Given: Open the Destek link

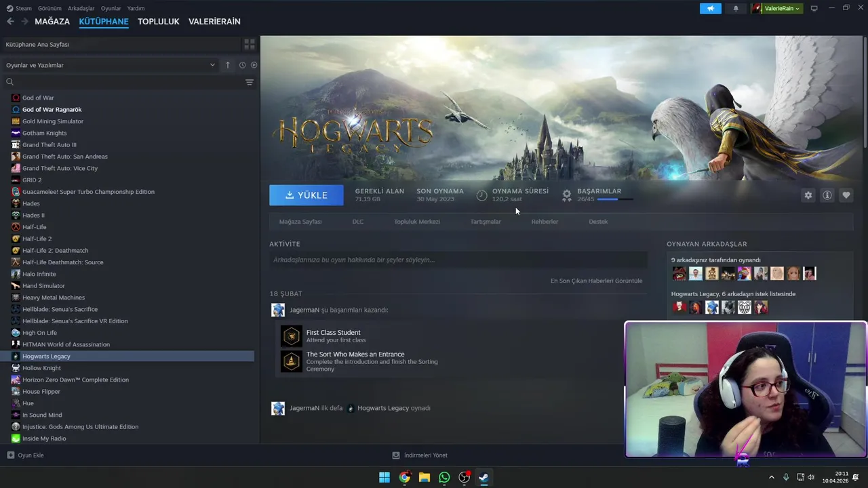Looking at the screenshot, I should tap(598, 222).
